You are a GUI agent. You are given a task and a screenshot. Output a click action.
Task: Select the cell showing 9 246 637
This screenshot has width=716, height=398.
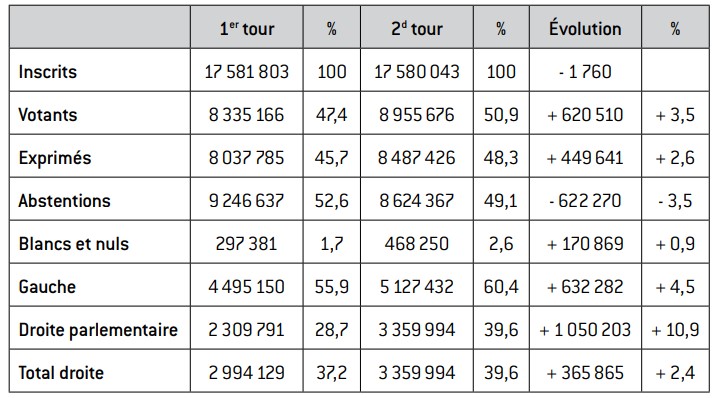click(x=247, y=201)
